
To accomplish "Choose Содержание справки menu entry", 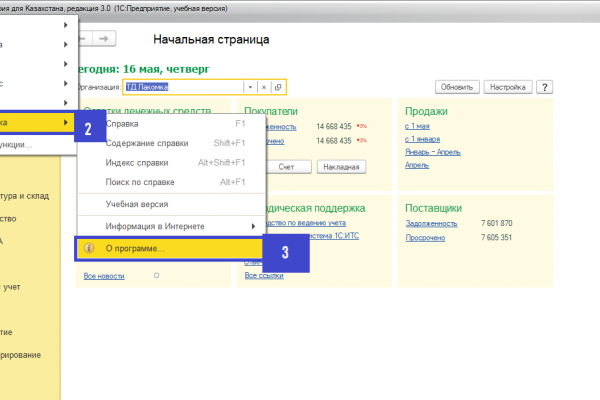I will (147, 143).
